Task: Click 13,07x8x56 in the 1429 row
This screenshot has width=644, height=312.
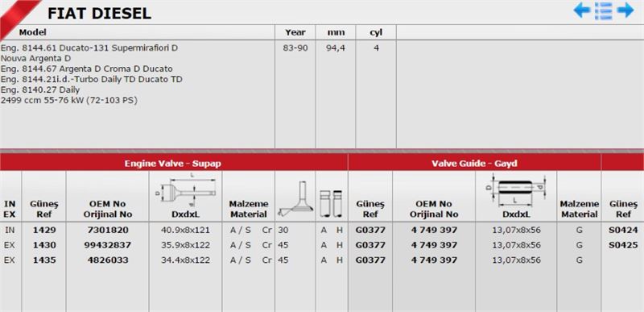Action: (x=516, y=230)
